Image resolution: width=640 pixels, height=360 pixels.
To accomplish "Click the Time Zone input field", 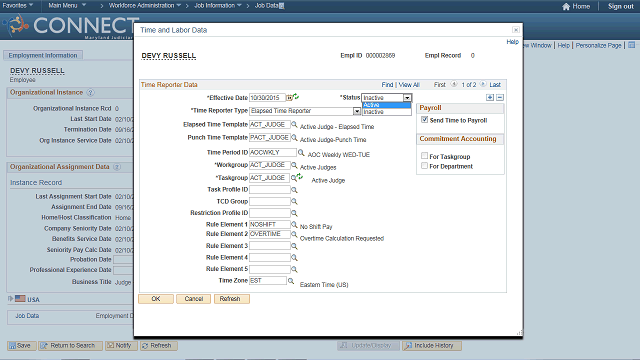I will (x=268, y=281).
